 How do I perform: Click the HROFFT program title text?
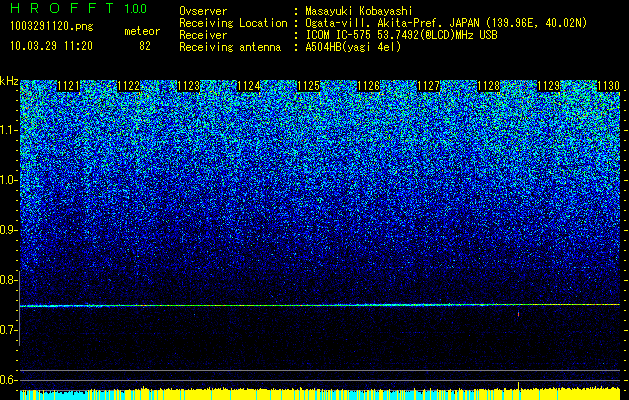point(62,8)
